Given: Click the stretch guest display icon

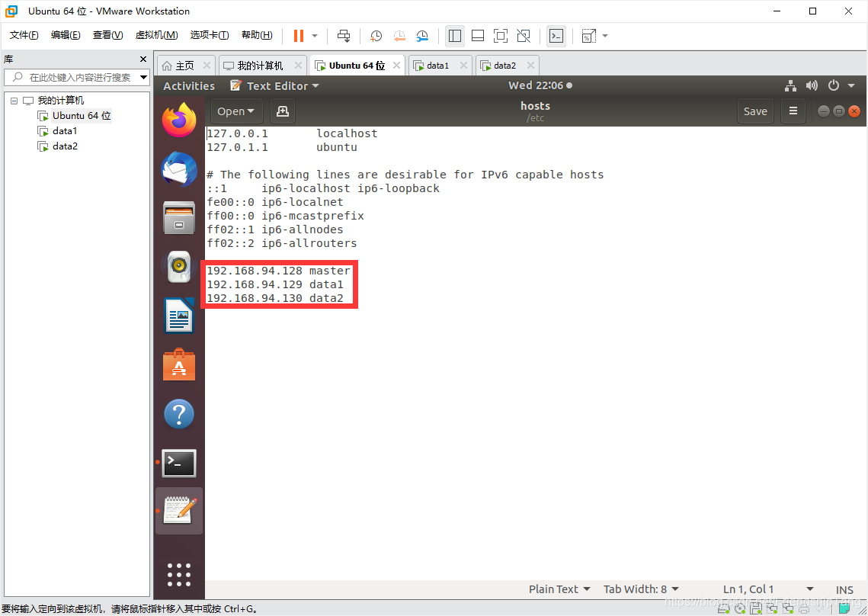Looking at the screenshot, I should [588, 36].
